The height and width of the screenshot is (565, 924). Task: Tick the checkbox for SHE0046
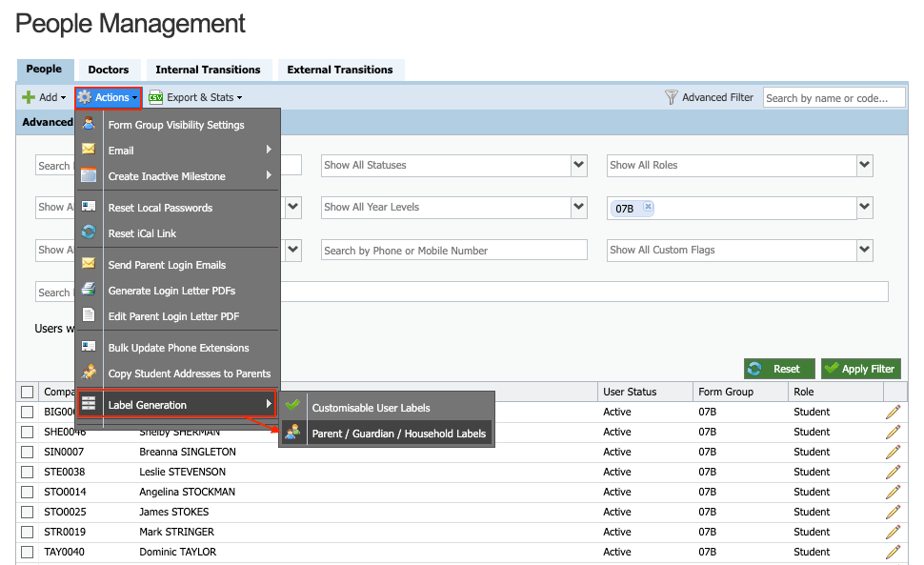pyautogui.click(x=27, y=432)
